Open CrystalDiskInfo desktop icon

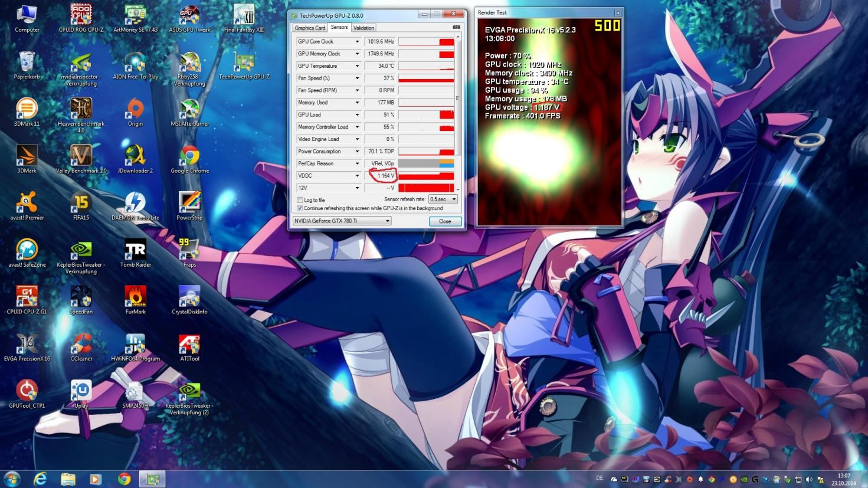click(189, 300)
